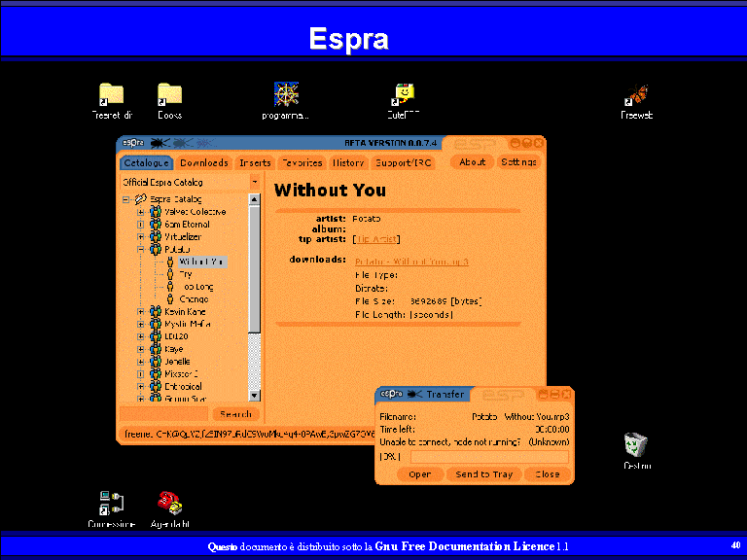Collapse the Espra Catalog root node
747x560 pixels.
coord(125,199)
